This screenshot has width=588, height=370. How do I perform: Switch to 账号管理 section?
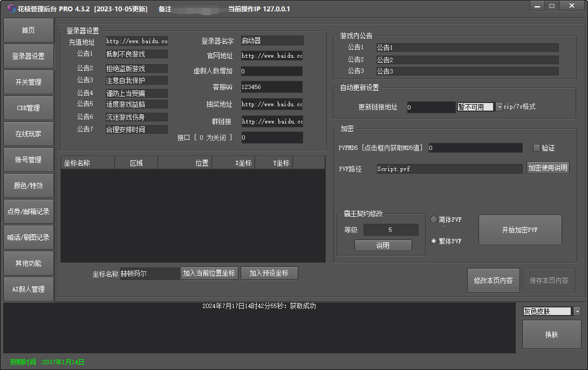coord(29,160)
